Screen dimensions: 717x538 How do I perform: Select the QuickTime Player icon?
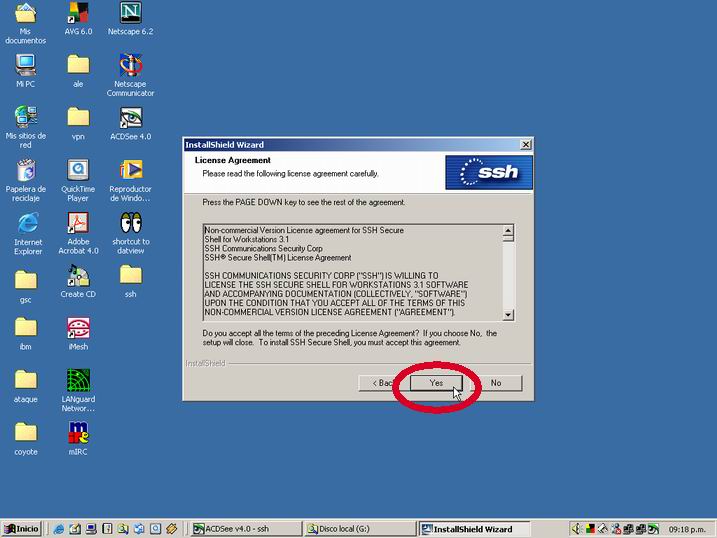point(78,181)
